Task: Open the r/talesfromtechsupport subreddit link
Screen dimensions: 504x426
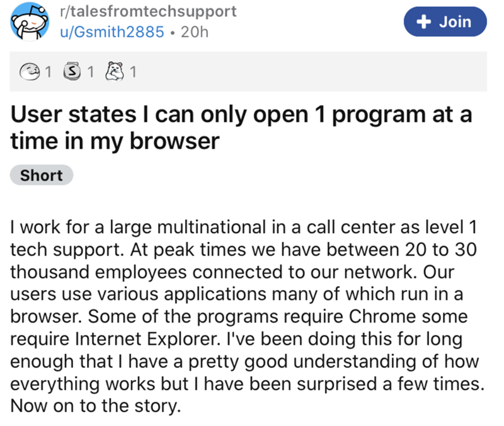Action: pyautogui.click(x=146, y=11)
